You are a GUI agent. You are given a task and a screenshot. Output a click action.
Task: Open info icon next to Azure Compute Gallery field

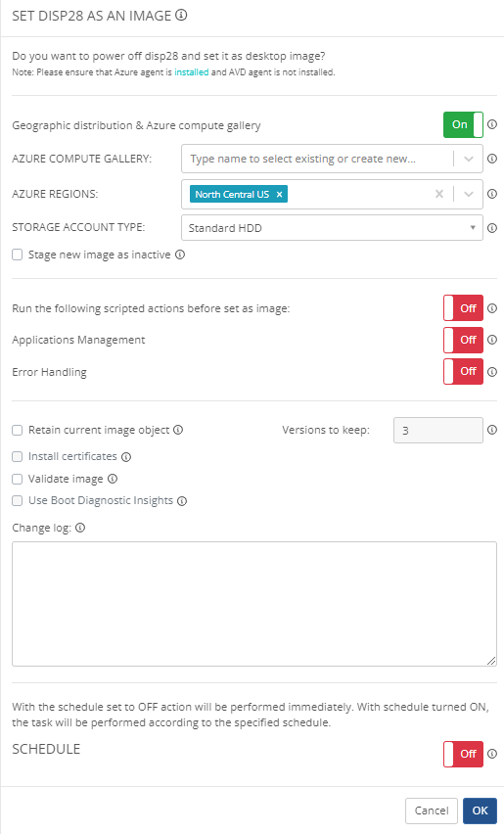(x=492, y=159)
